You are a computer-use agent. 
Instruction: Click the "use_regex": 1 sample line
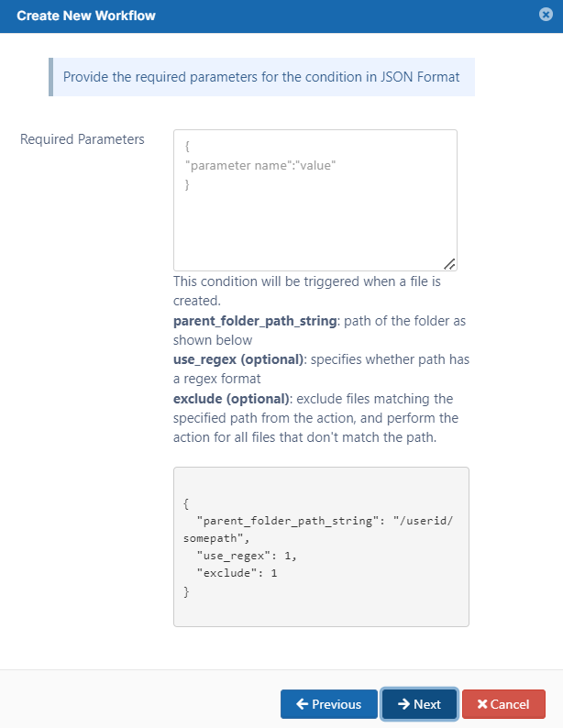coord(247,556)
